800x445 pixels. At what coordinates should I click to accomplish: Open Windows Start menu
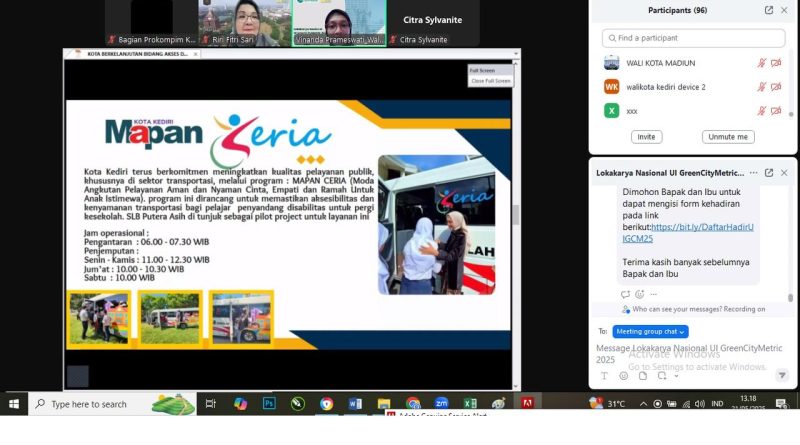point(14,404)
